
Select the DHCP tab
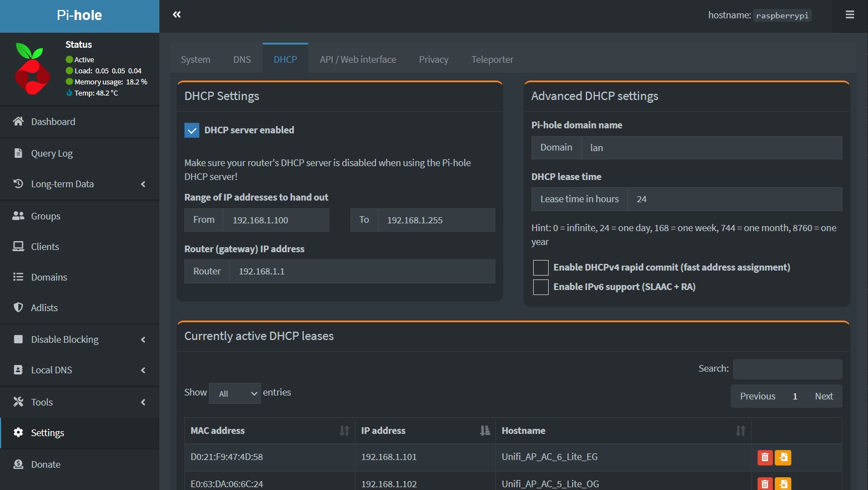point(285,59)
